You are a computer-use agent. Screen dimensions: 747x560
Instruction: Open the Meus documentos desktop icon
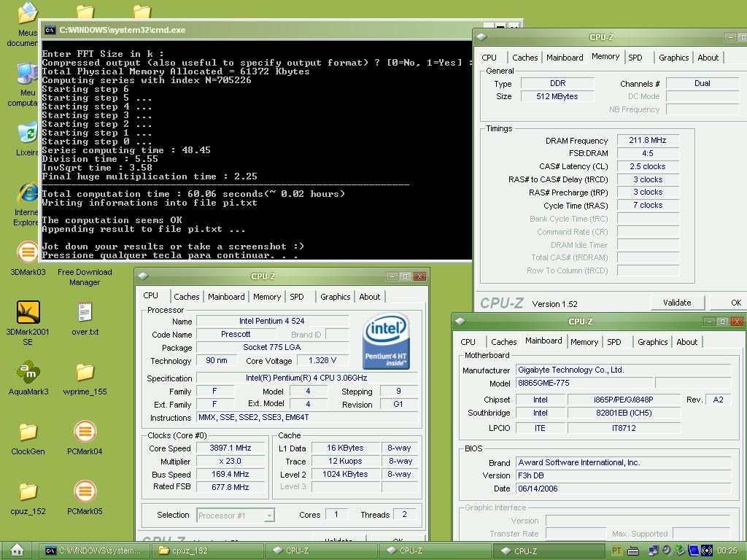point(28,13)
